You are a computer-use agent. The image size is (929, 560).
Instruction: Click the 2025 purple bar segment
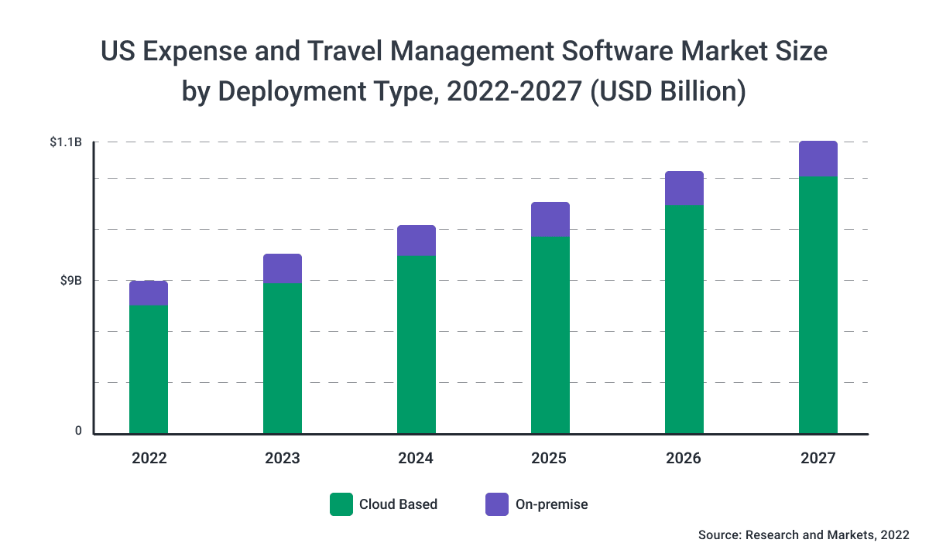tap(550, 219)
